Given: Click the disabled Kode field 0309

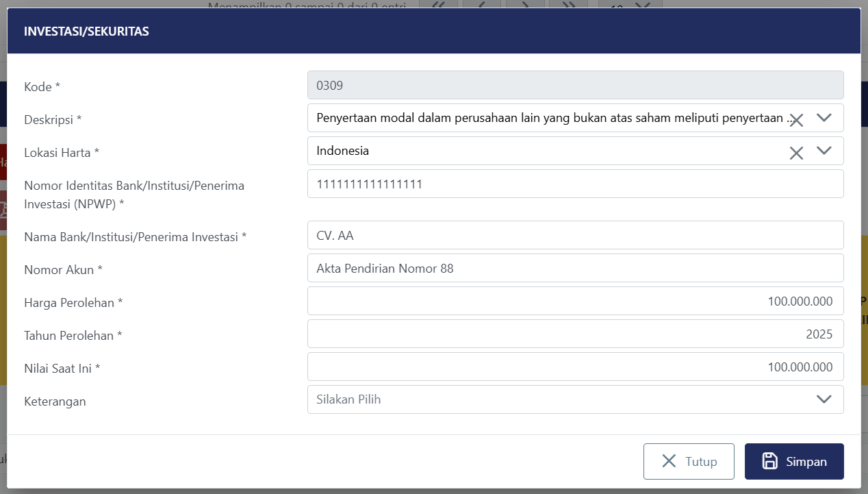Looking at the screenshot, I should coord(575,85).
